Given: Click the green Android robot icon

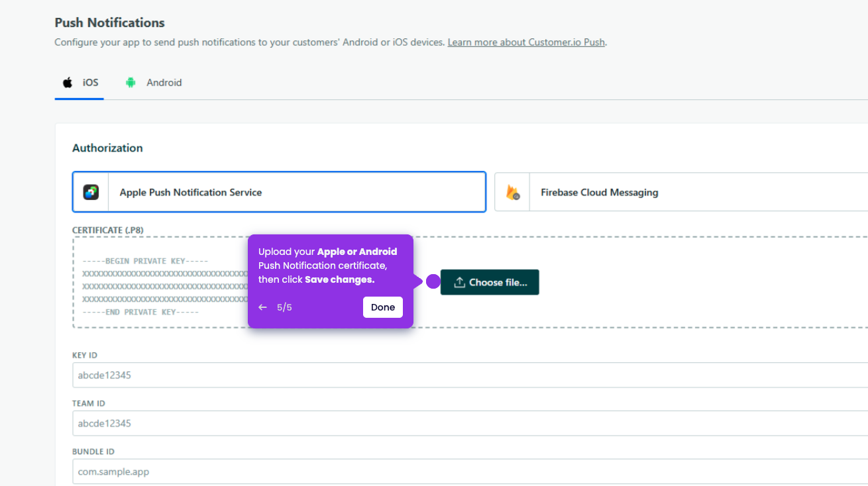Looking at the screenshot, I should (x=131, y=83).
